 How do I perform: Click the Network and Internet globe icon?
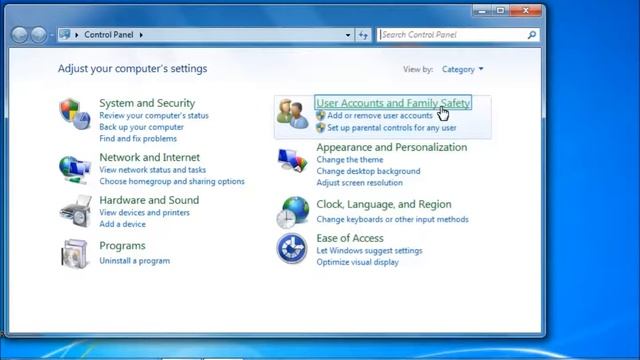click(75, 169)
